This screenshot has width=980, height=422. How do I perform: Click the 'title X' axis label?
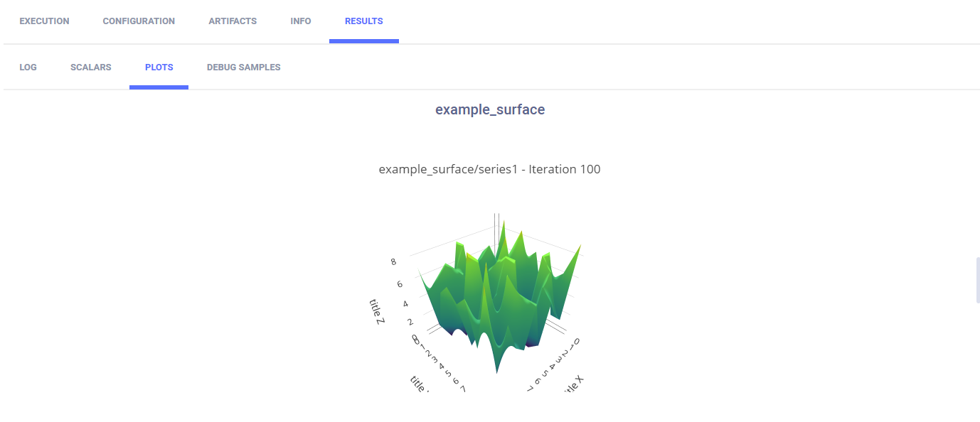tap(573, 384)
